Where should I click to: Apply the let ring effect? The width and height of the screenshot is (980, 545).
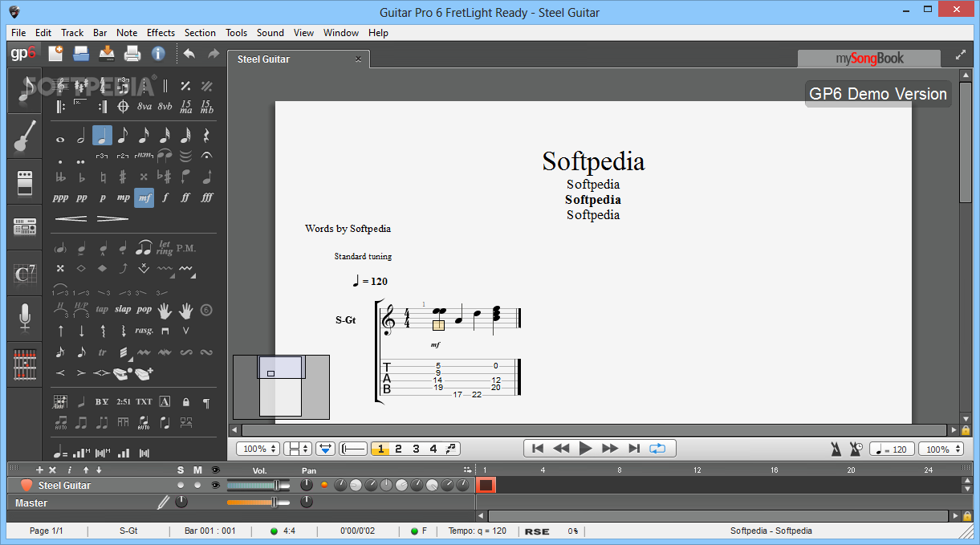coord(165,247)
